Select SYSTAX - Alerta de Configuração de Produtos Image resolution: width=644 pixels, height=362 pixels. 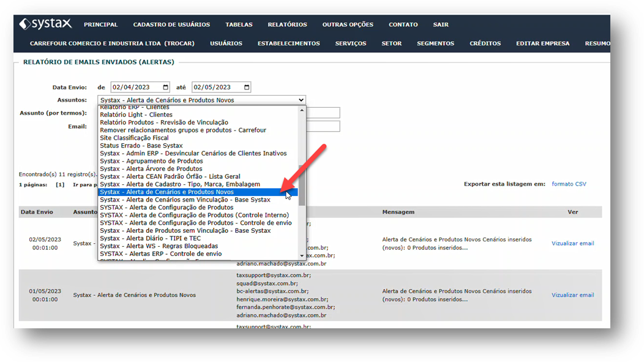click(198, 208)
